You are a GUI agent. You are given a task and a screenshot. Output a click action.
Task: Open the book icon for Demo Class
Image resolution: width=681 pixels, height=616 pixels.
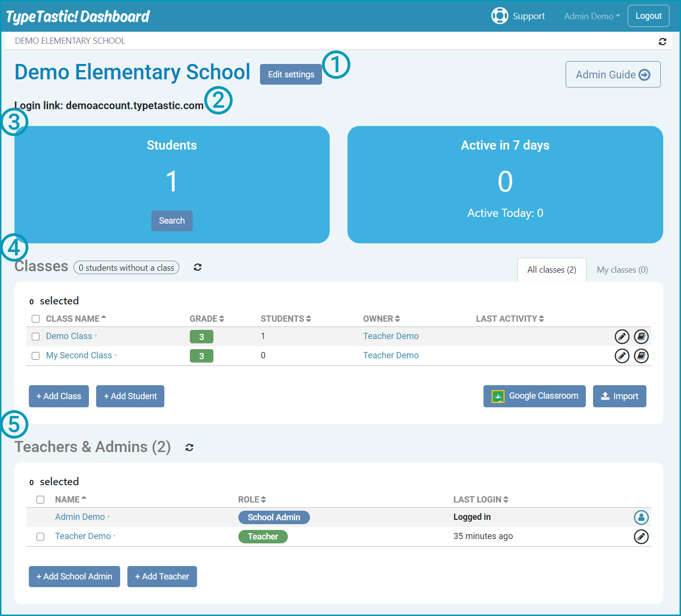[x=641, y=337]
